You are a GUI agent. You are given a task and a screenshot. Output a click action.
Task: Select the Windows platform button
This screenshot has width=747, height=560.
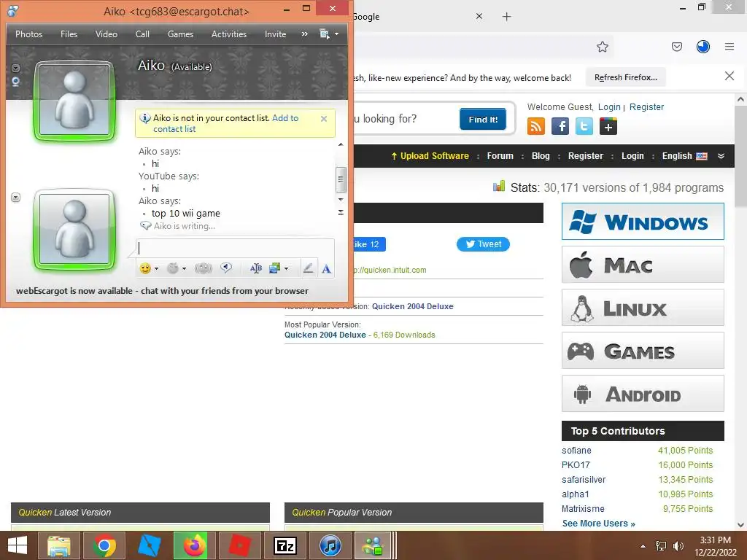click(x=643, y=222)
